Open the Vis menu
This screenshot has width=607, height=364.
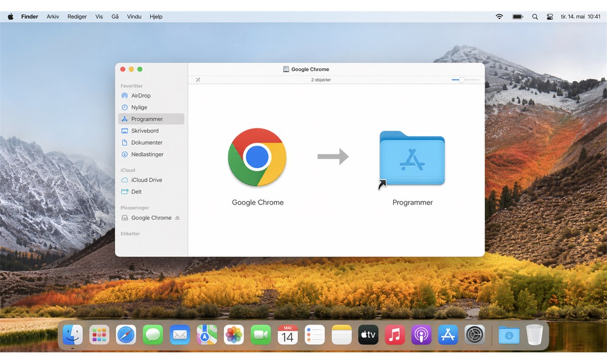99,17
